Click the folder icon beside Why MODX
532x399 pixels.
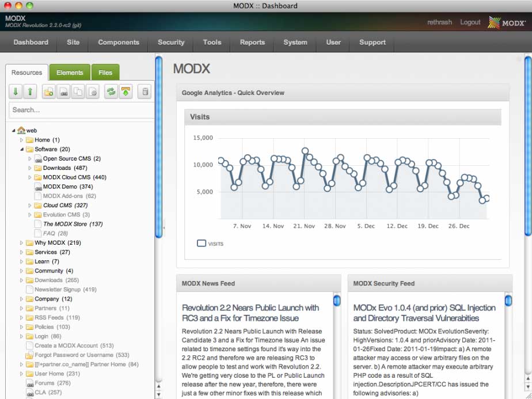(30, 243)
